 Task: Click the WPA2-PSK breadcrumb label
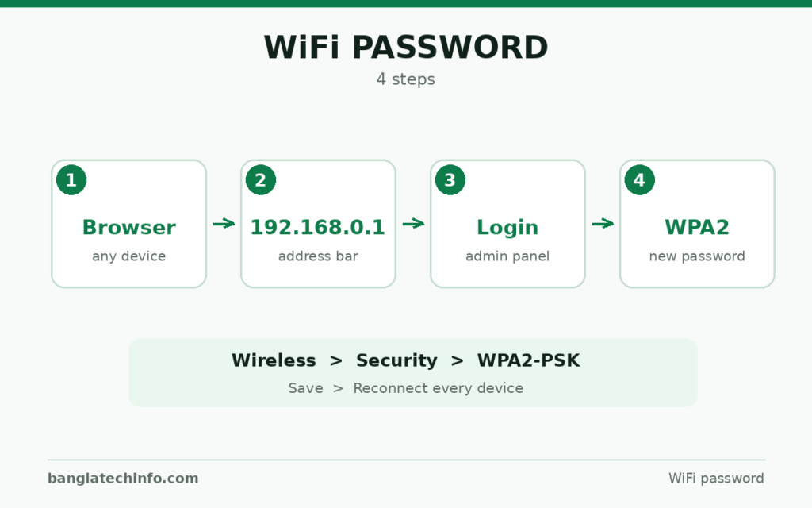528,360
